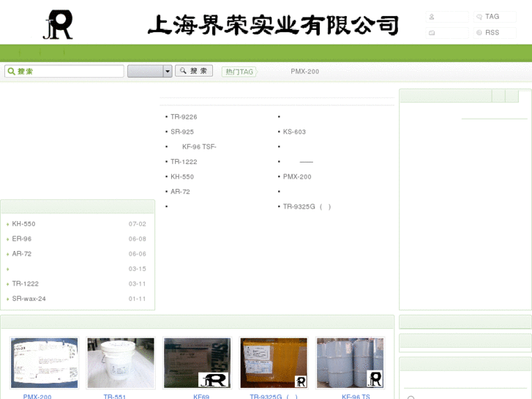Click TR-551 caption under thumbnail
The height and width of the screenshot is (399, 532).
(115, 396)
